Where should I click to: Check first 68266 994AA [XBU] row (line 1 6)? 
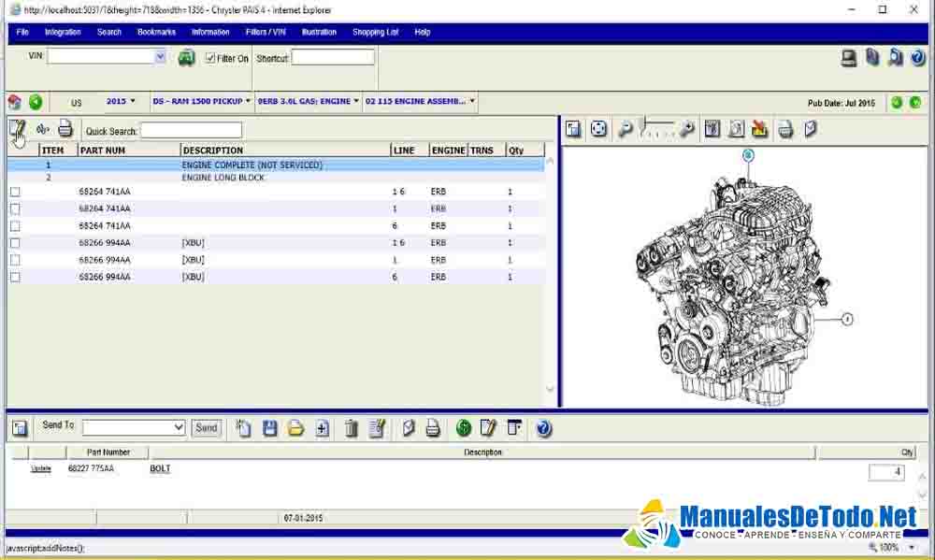[15, 243]
